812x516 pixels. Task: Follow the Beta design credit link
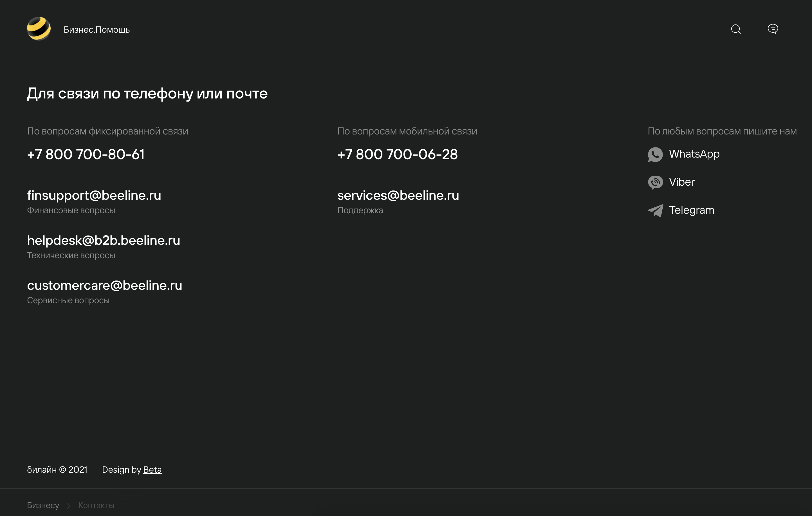pyautogui.click(x=152, y=470)
